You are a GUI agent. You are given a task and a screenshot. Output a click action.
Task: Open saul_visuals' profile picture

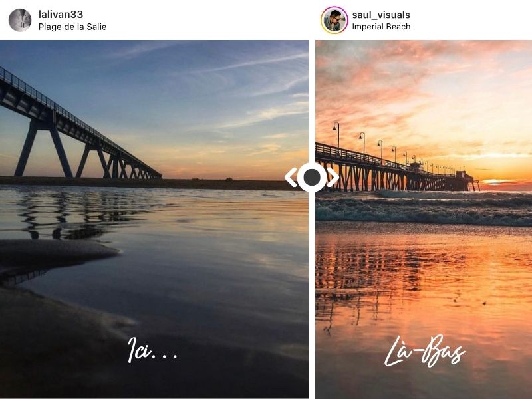point(334,20)
